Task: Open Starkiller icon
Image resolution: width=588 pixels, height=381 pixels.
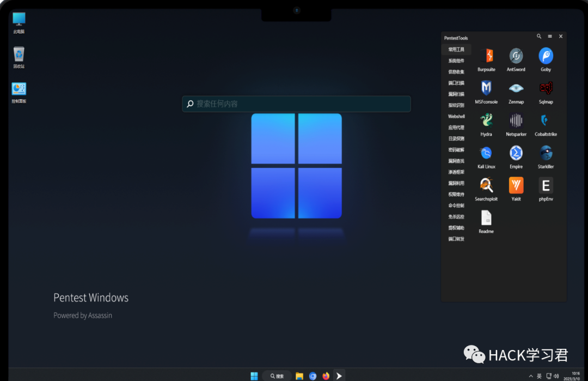Action: (x=546, y=157)
